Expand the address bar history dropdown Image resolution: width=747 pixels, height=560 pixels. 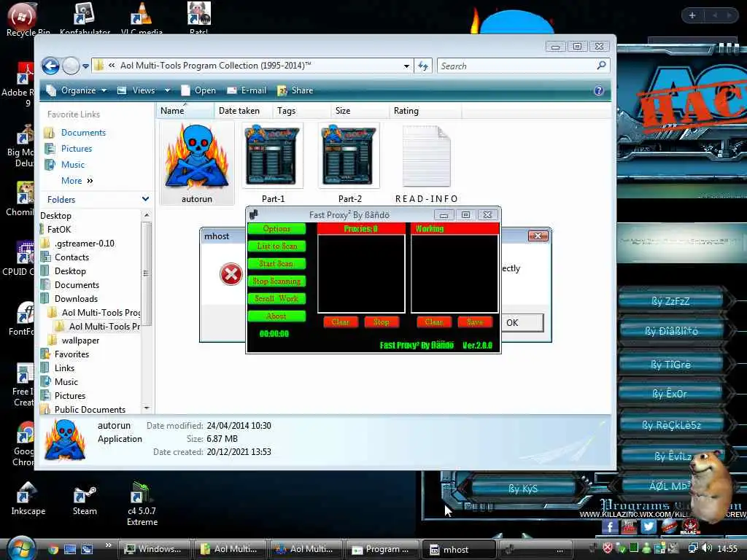tap(406, 66)
